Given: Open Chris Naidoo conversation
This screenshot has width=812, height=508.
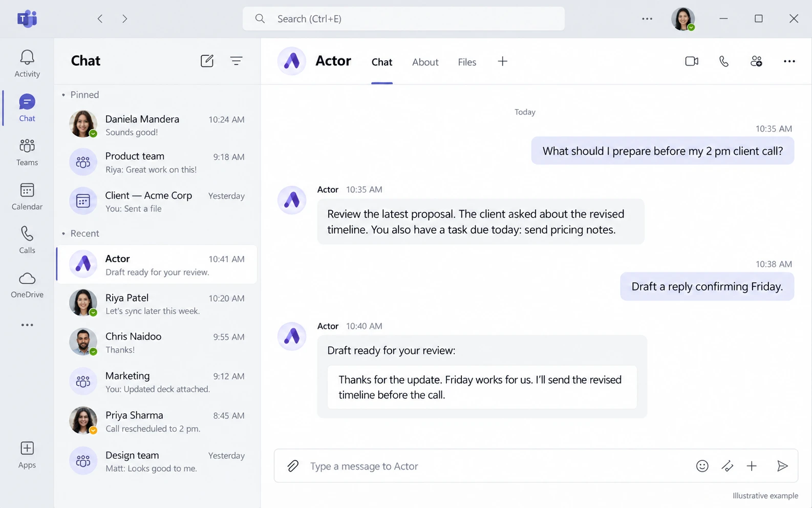Looking at the screenshot, I should pyautogui.click(x=157, y=343).
